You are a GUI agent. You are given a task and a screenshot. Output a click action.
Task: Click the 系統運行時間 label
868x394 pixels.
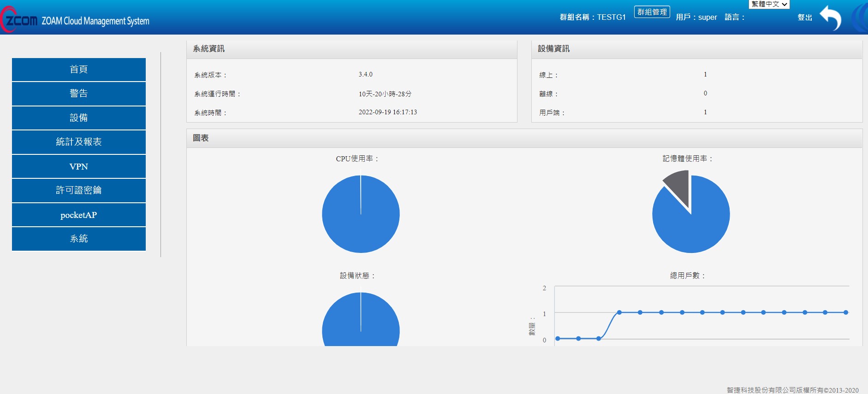pyautogui.click(x=217, y=94)
